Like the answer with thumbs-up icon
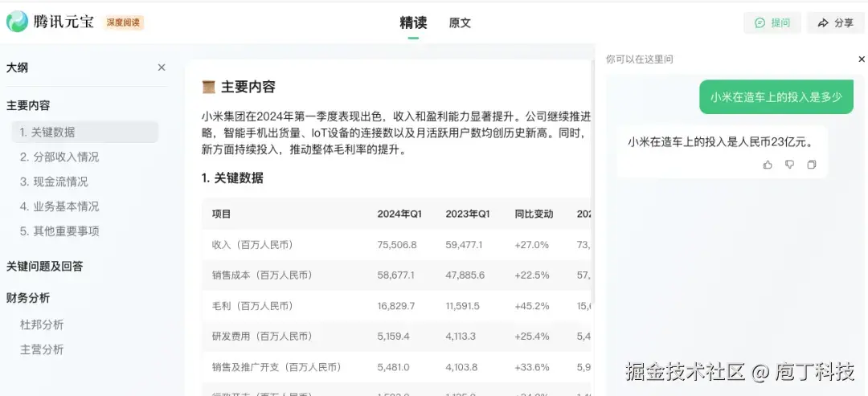 [x=768, y=164]
